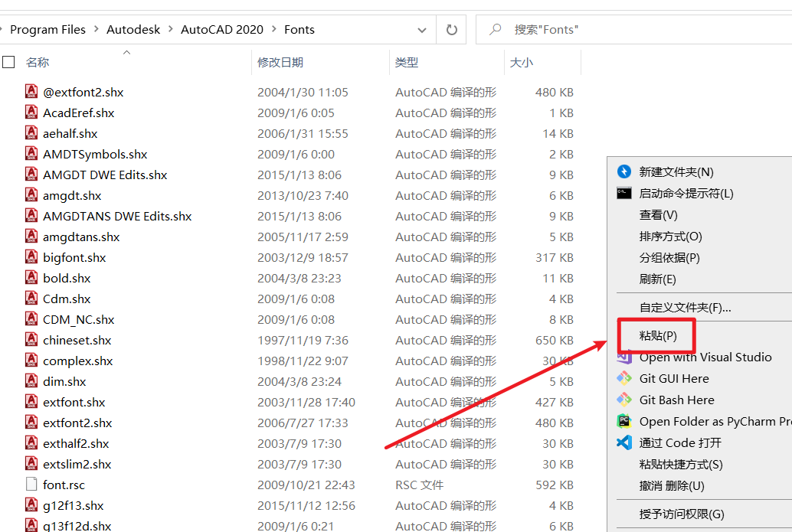The width and height of the screenshot is (792, 532).
Task: Click the AMGDTANS DWE Edits.shx file icon
Action: pyautogui.click(x=31, y=216)
